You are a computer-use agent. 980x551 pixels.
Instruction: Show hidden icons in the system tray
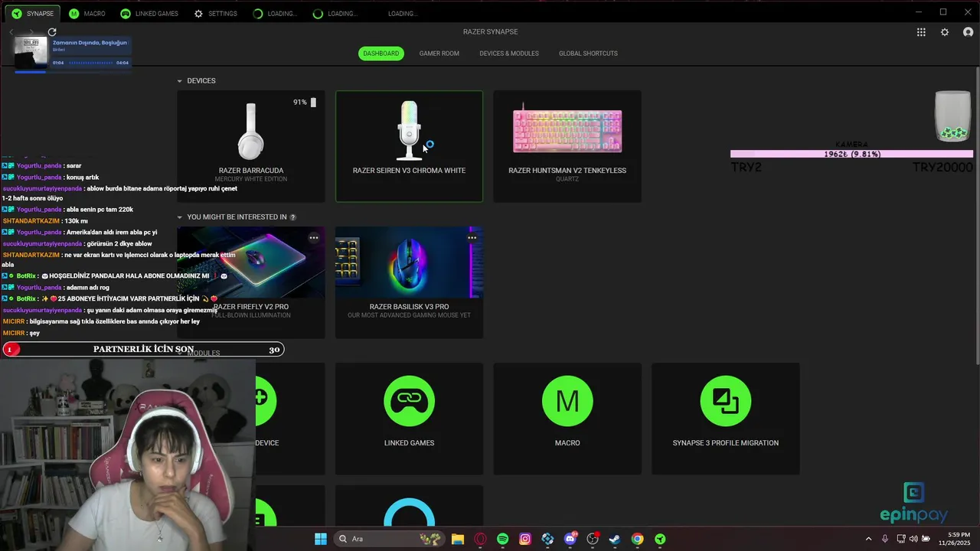pyautogui.click(x=868, y=539)
